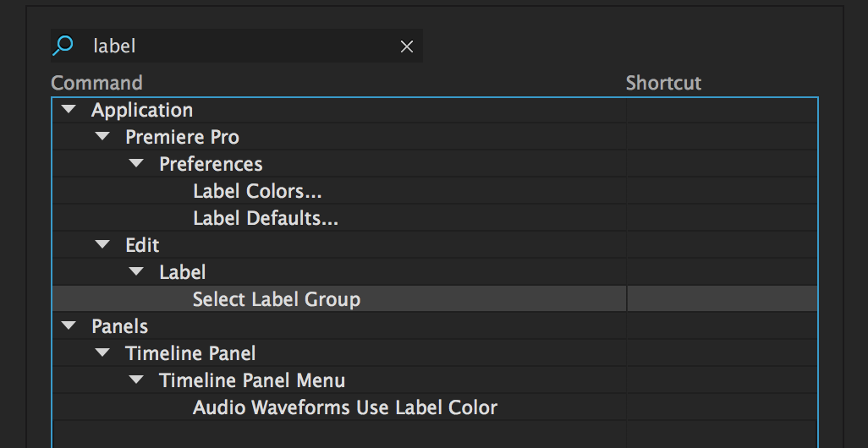This screenshot has height=448, width=868.
Task: Click shortcut cell for Audio Waveforms Use Label Color
Action: point(722,407)
